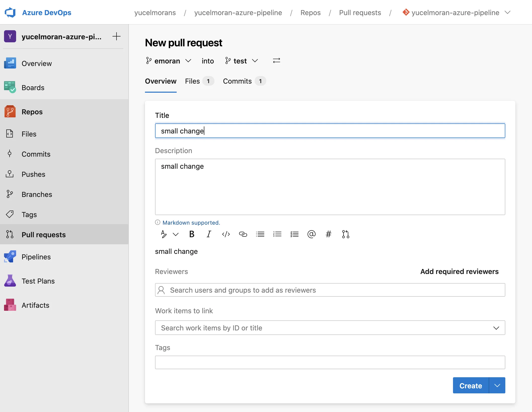
Task: Click the Azure DevOps title link
Action: [47, 13]
